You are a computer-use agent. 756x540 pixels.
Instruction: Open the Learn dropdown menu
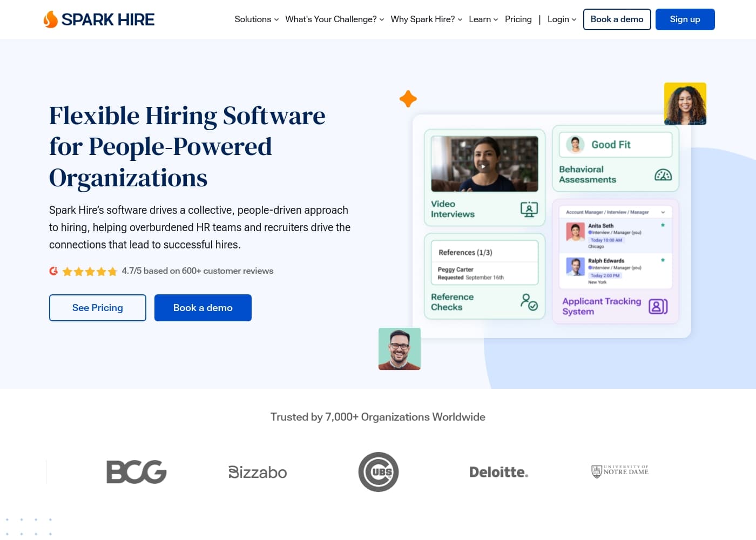point(483,19)
